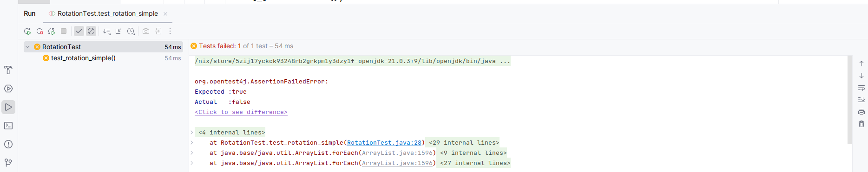Clear console with trash icon

pos(861,124)
